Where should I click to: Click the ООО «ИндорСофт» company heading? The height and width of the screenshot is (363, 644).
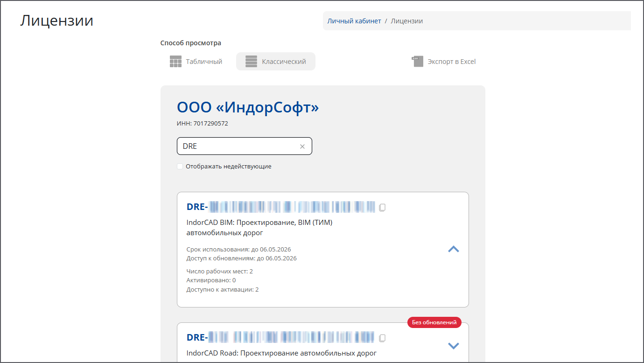(x=248, y=107)
